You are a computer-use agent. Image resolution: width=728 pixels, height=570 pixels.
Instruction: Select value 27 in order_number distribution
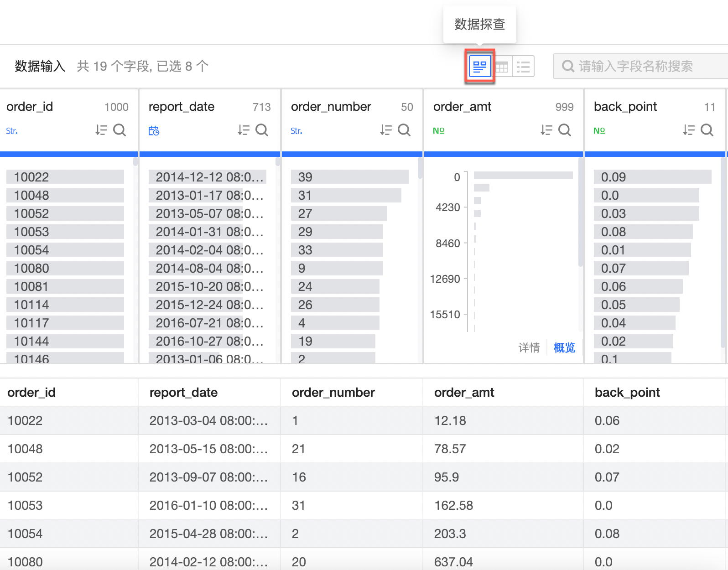click(339, 213)
